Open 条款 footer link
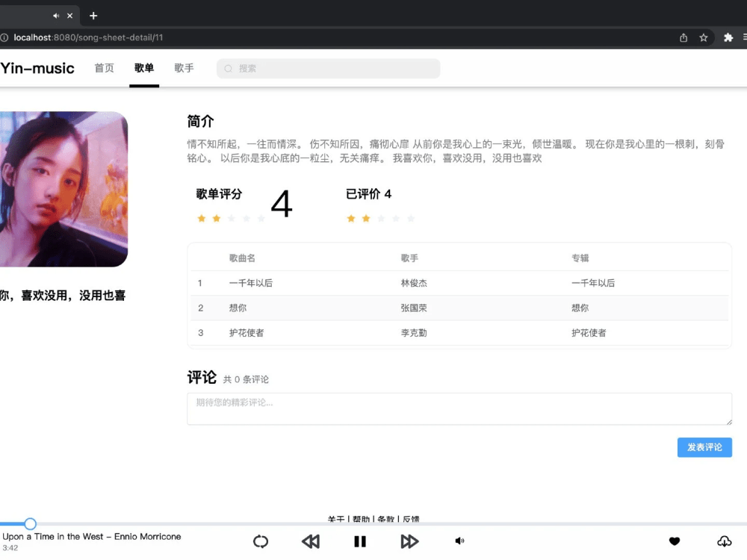The image size is (747, 560). 386,520
